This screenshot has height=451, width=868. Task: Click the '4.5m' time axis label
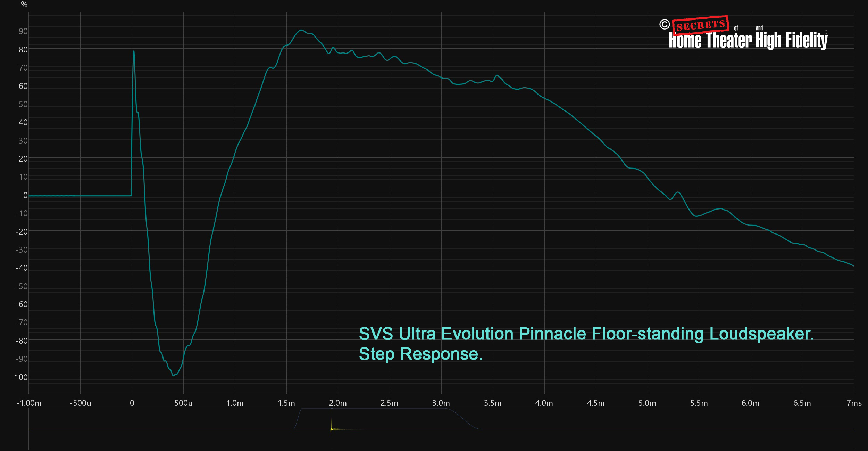pos(596,403)
